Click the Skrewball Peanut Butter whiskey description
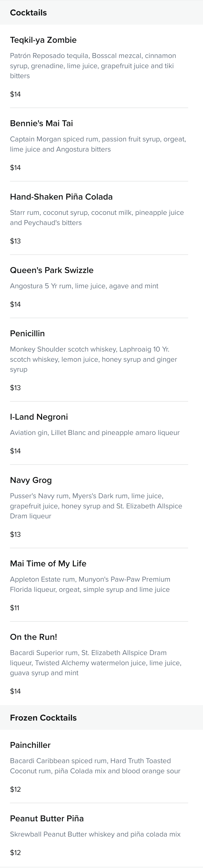 95,834
